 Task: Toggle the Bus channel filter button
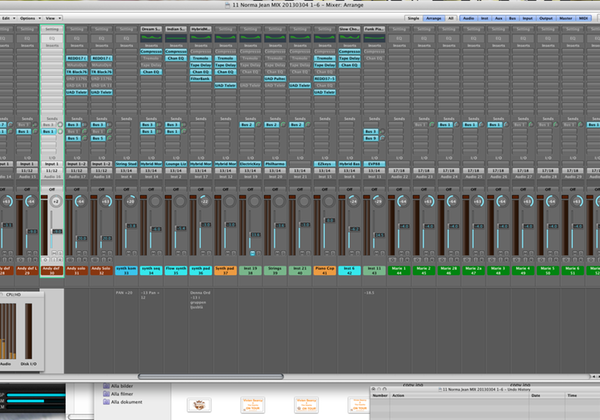[x=512, y=18]
